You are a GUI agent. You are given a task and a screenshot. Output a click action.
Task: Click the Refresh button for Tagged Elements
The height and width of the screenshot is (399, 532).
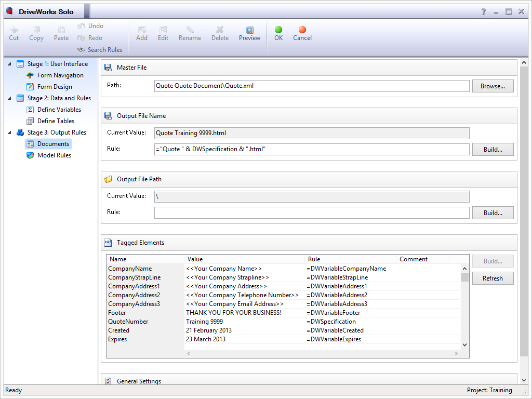tap(493, 278)
